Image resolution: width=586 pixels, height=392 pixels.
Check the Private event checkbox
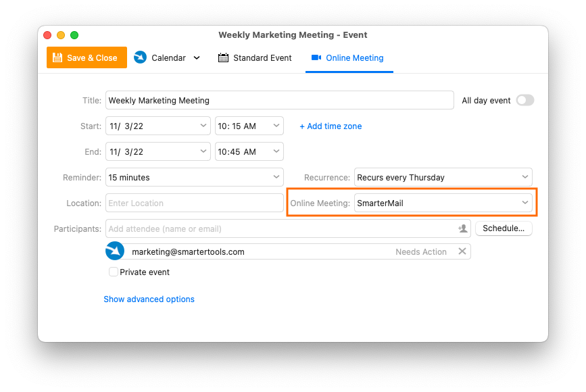pos(114,272)
